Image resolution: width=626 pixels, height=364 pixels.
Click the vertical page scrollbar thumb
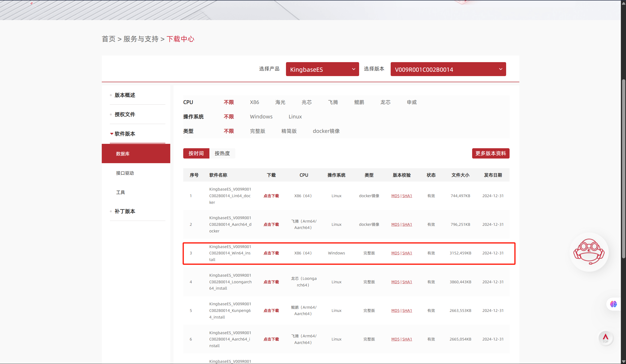tap(623, 169)
